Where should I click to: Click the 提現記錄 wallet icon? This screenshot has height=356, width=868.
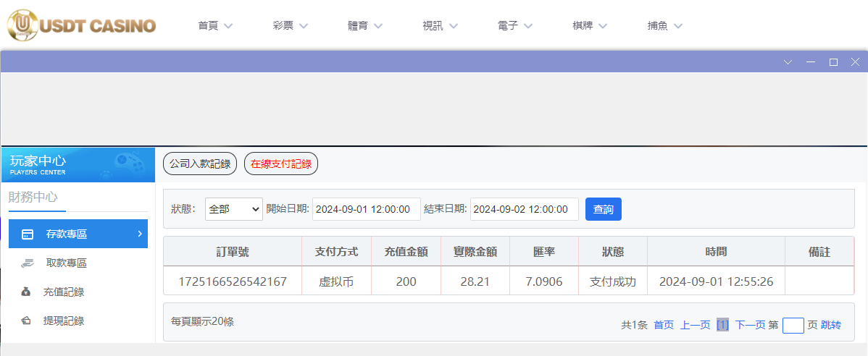27,321
